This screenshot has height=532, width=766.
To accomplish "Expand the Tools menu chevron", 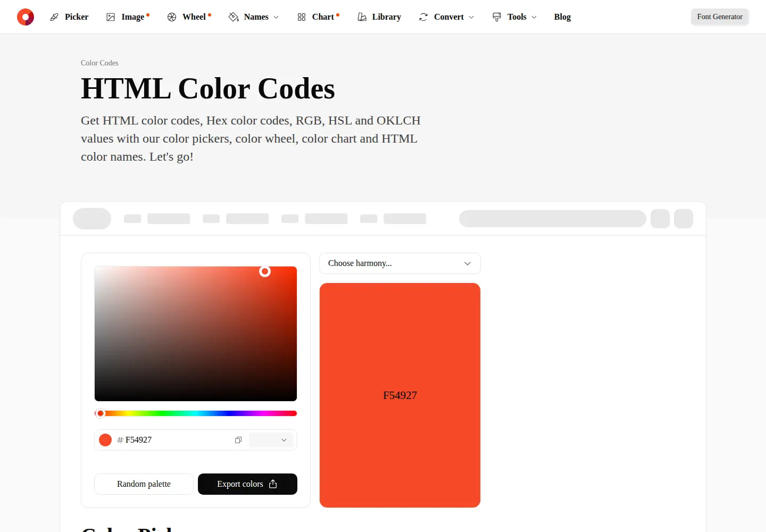I will click(x=534, y=18).
